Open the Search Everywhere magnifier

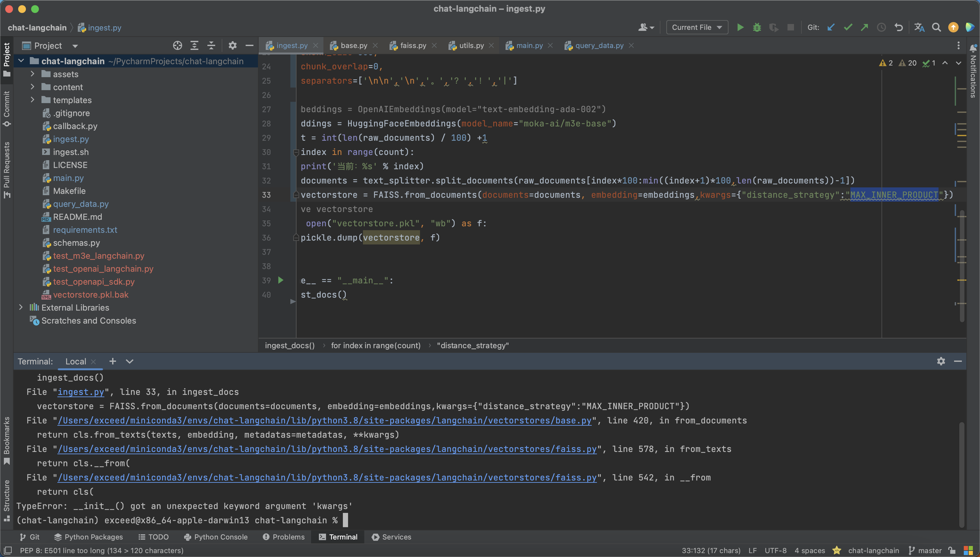936,27
